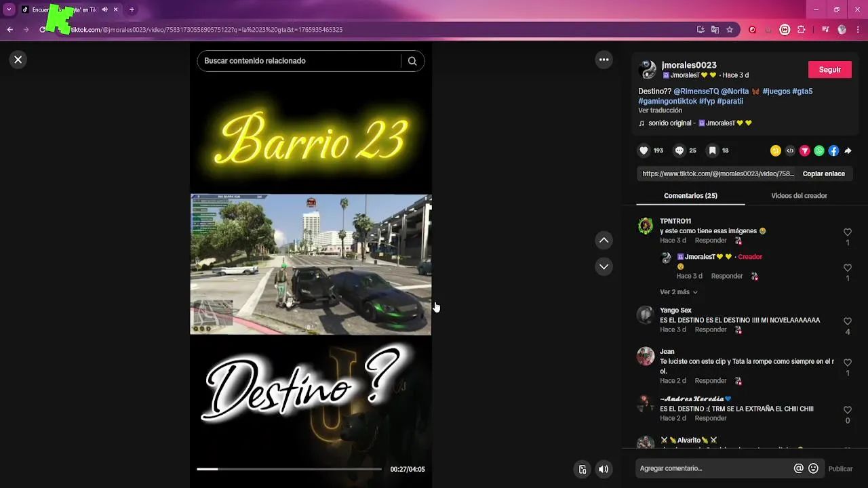Click Copiar enlace button
The height and width of the screenshot is (488, 868).
824,174
